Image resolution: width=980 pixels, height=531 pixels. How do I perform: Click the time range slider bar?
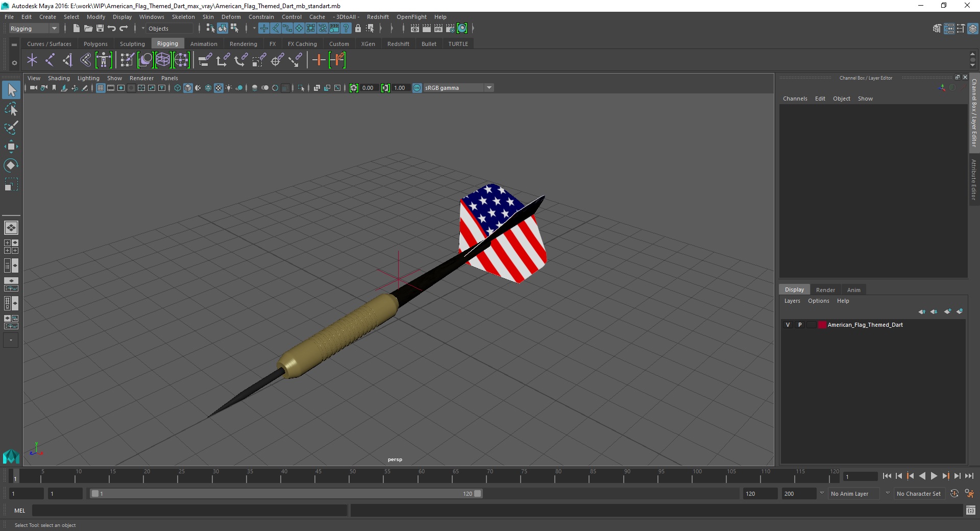(286, 494)
